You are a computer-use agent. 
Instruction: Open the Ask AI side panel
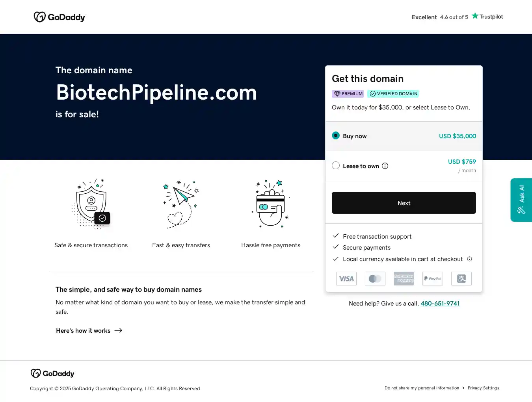521,200
